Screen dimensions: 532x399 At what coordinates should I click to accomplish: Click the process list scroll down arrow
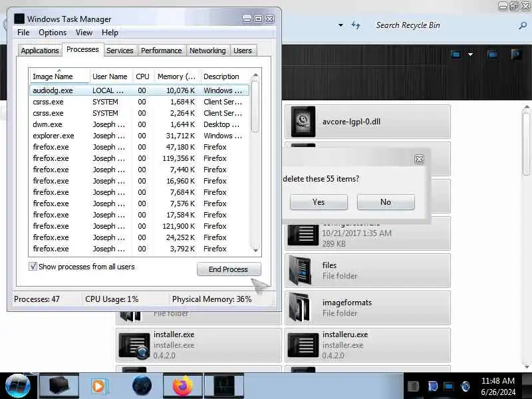pos(255,251)
